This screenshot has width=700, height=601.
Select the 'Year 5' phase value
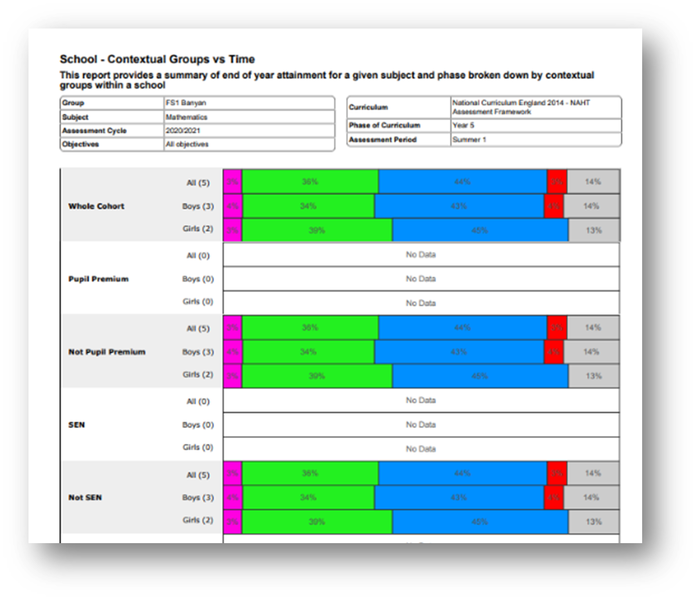463,125
